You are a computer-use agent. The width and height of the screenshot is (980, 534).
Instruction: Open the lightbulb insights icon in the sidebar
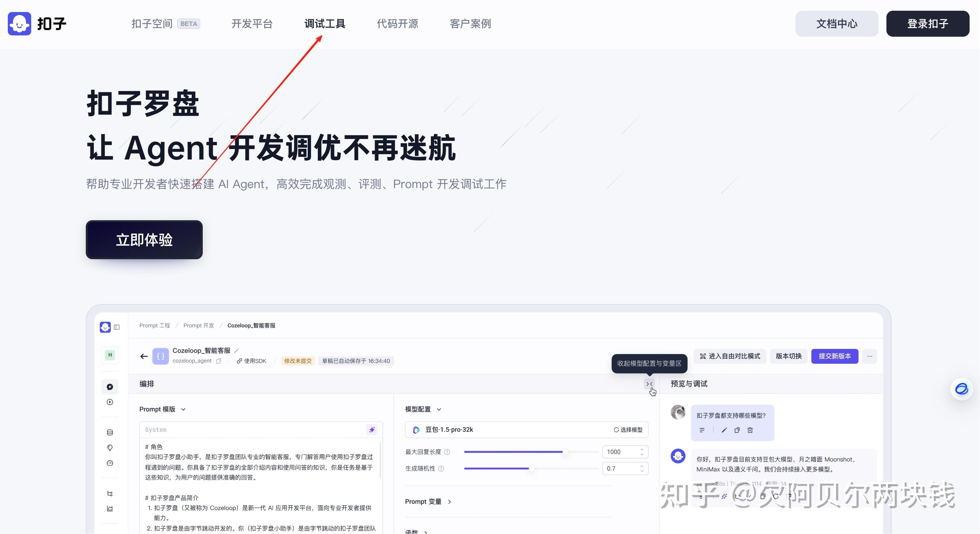[110, 448]
